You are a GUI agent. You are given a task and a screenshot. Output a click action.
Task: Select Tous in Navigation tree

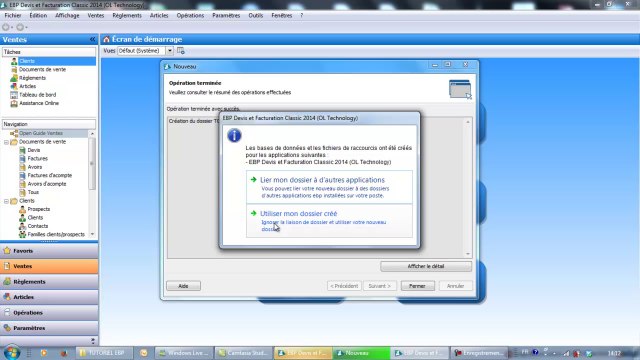(33, 192)
